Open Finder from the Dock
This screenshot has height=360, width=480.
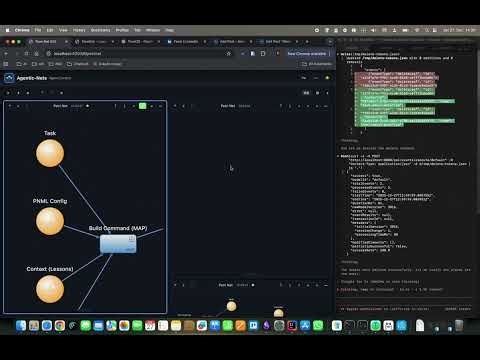coord(21,325)
